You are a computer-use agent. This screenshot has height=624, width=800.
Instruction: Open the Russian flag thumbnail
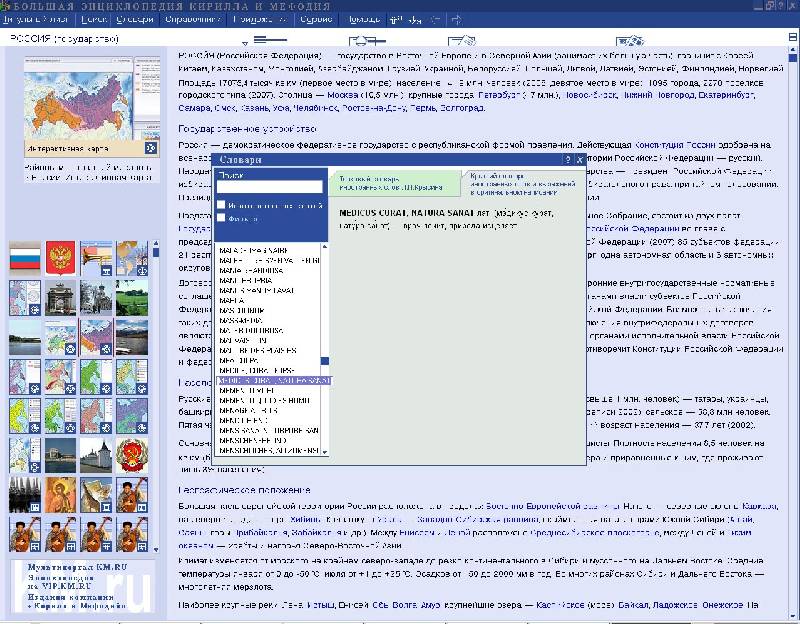[x=25, y=258]
